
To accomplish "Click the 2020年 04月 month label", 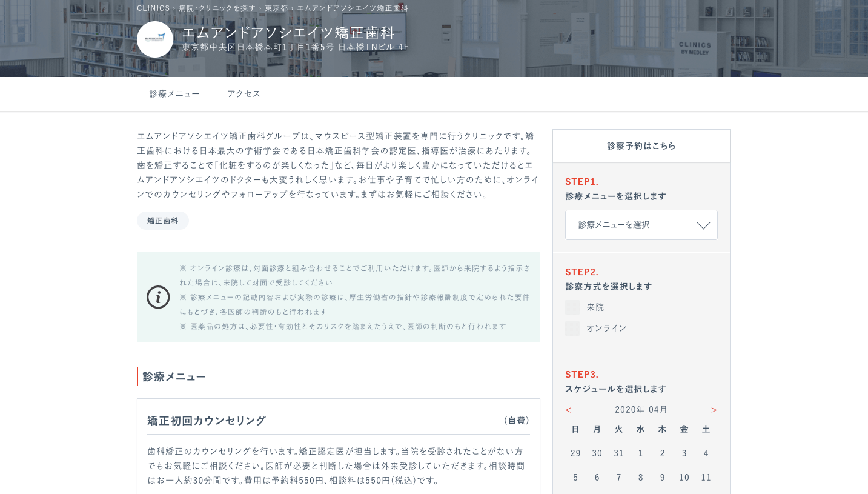I will pos(641,410).
